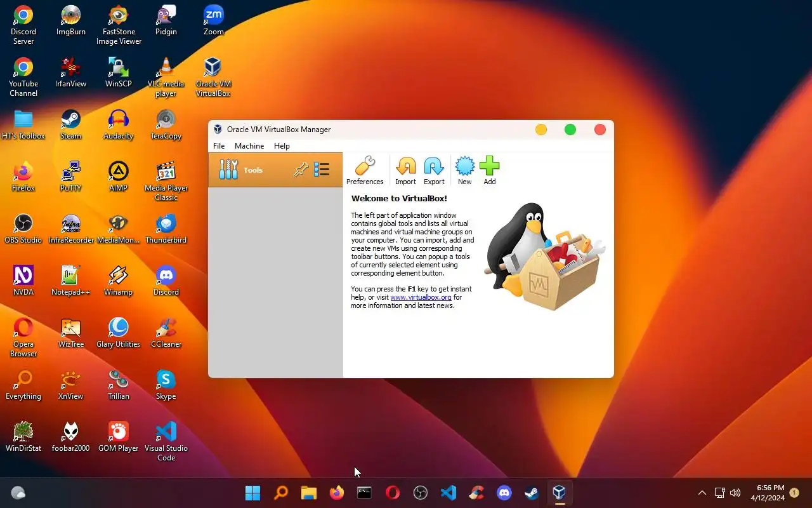Select the Firefox desktop icon
The image size is (812, 508).
(x=23, y=177)
